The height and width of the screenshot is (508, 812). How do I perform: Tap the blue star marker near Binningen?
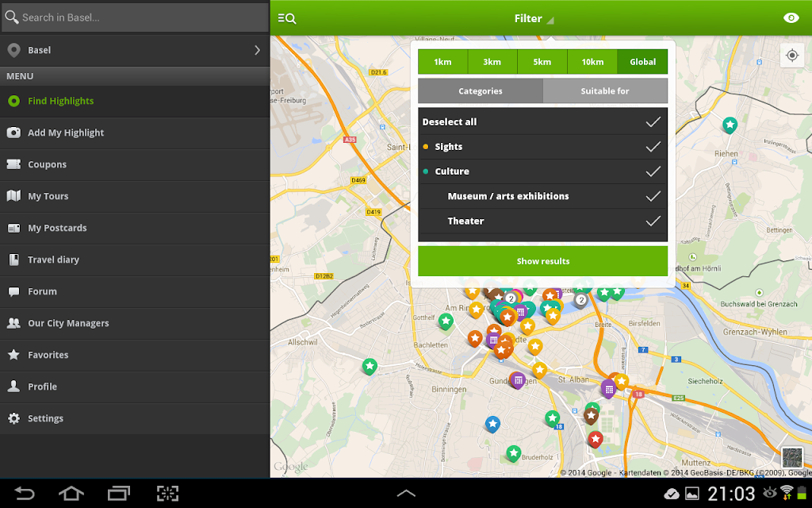click(x=492, y=425)
